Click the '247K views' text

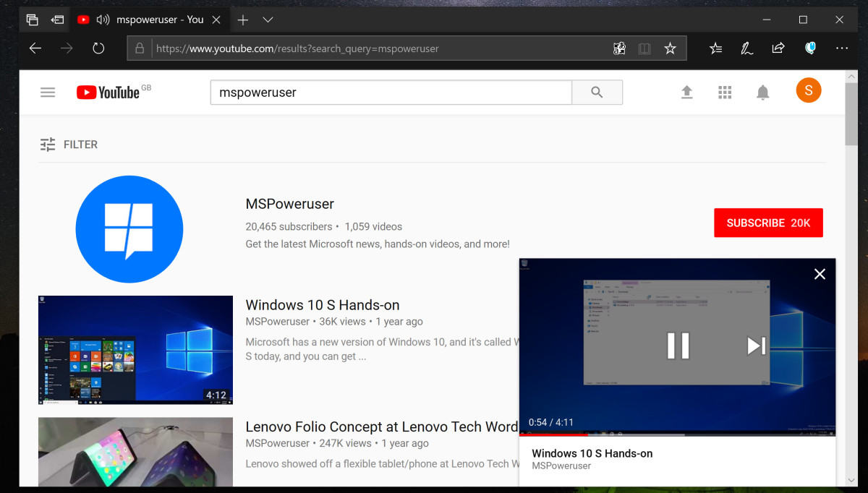point(346,443)
